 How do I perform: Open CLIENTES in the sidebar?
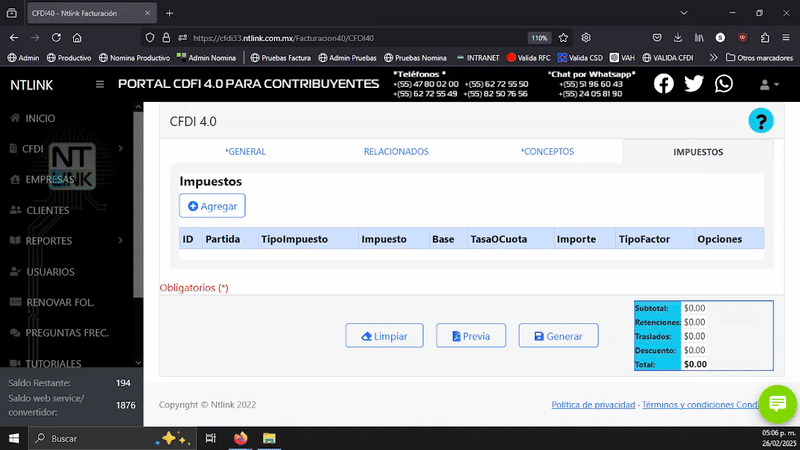coord(40,210)
